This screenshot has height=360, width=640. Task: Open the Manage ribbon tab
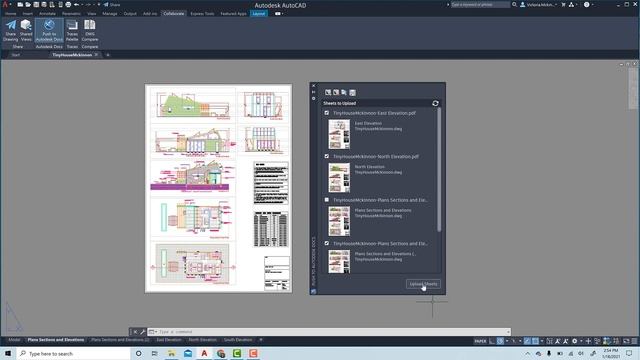point(110,13)
